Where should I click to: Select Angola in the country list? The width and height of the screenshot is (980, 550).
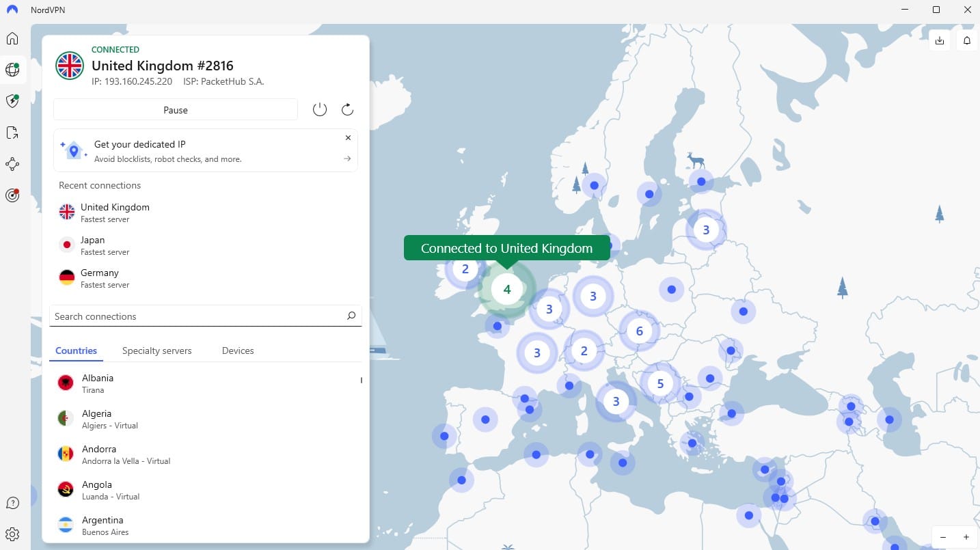205,490
